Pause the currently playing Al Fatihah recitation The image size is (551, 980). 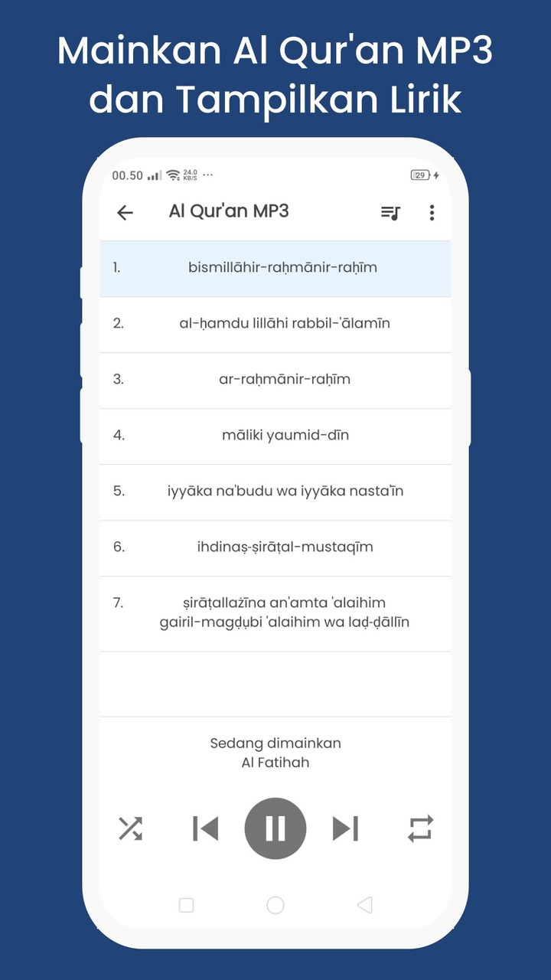point(275,828)
